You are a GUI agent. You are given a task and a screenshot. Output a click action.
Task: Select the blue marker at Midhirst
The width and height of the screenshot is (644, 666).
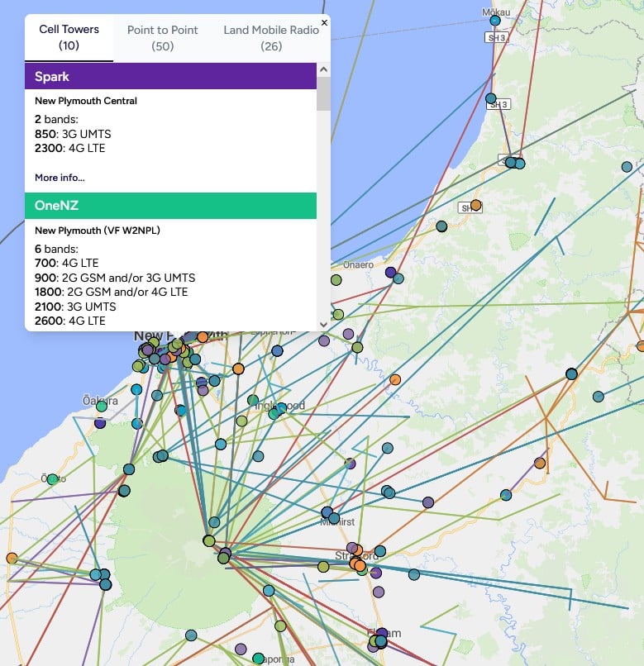point(327,511)
